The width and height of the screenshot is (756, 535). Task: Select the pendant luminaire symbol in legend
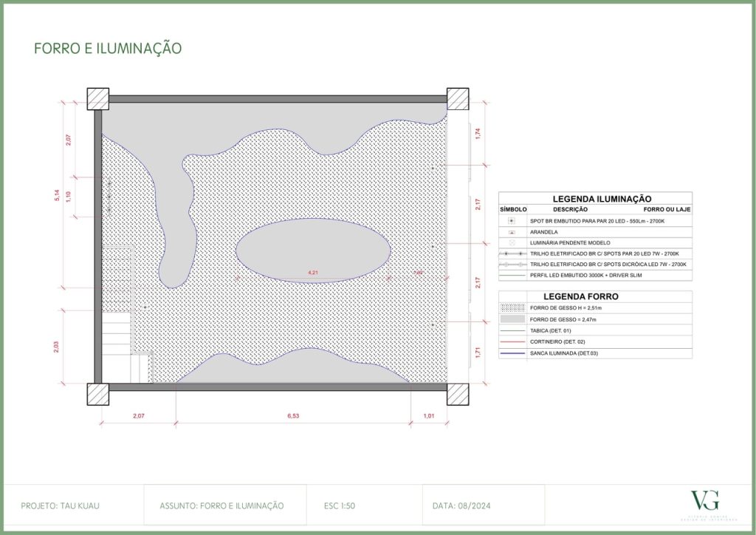pos(512,242)
